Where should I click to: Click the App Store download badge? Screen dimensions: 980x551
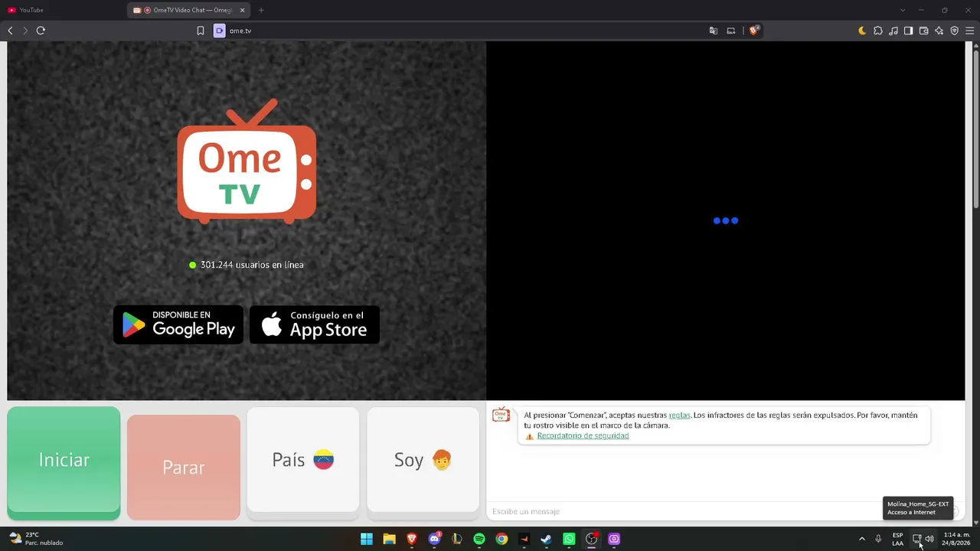point(315,324)
